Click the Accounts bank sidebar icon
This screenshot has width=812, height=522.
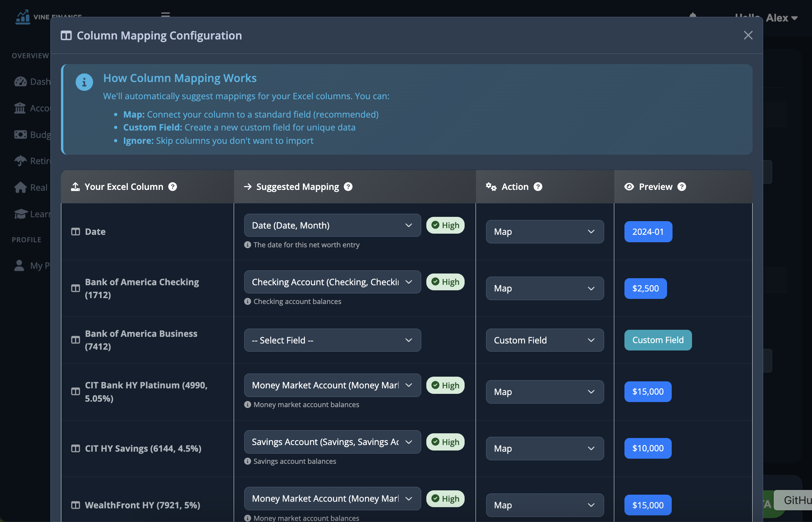(20, 108)
